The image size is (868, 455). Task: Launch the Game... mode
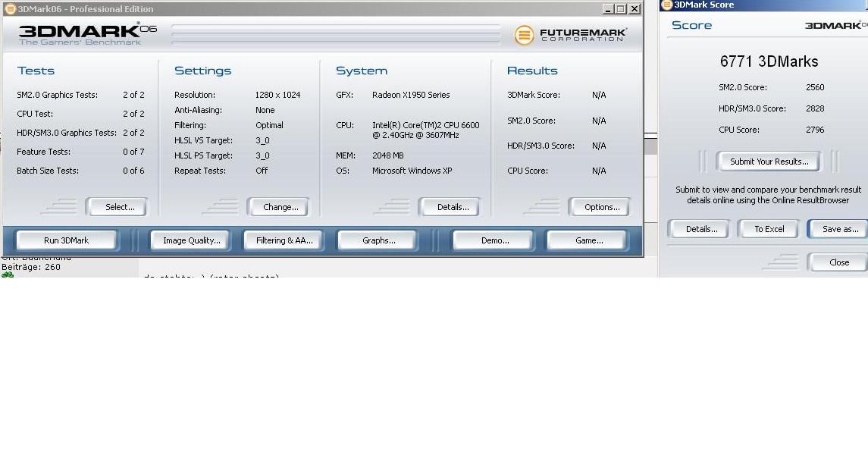click(x=588, y=240)
